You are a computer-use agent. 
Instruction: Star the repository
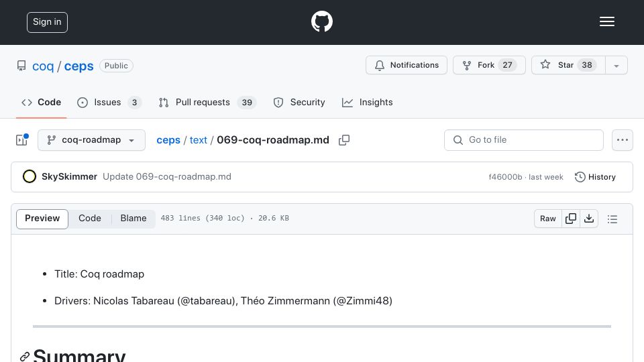(x=568, y=65)
